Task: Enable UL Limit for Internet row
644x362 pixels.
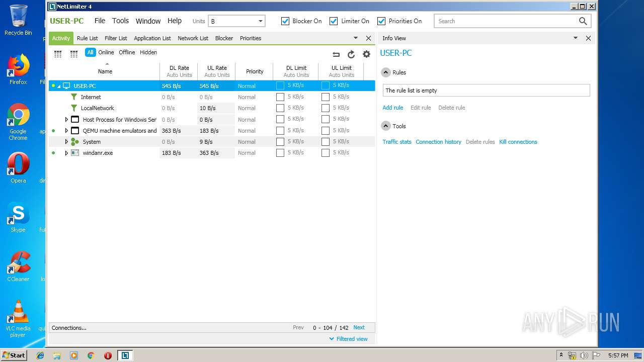Action: coord(326,97)
